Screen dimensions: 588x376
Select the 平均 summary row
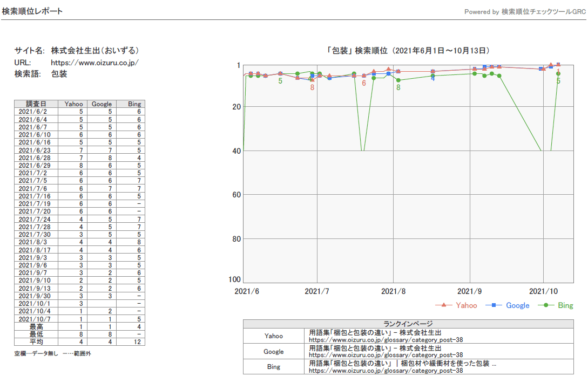coord(79,342)
